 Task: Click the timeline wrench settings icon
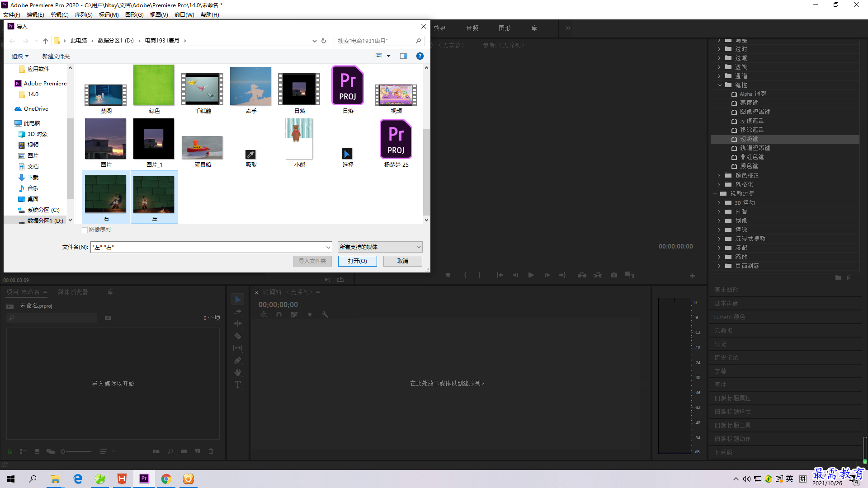point(325,314)
